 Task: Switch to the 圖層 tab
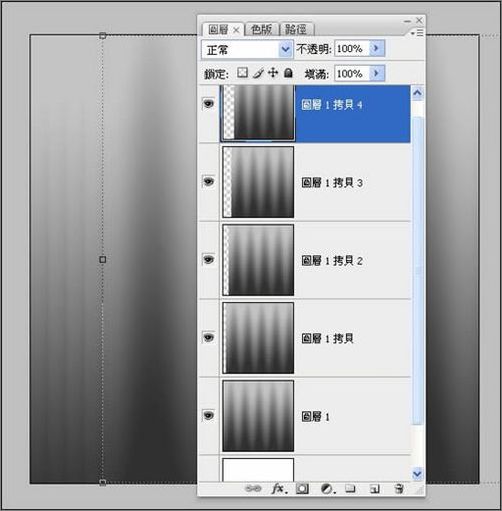pos(218,30)
